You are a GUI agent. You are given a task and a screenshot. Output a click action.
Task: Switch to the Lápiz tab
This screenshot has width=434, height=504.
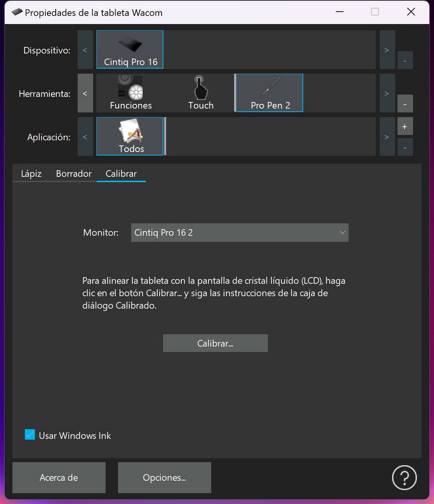click(31, 174)
